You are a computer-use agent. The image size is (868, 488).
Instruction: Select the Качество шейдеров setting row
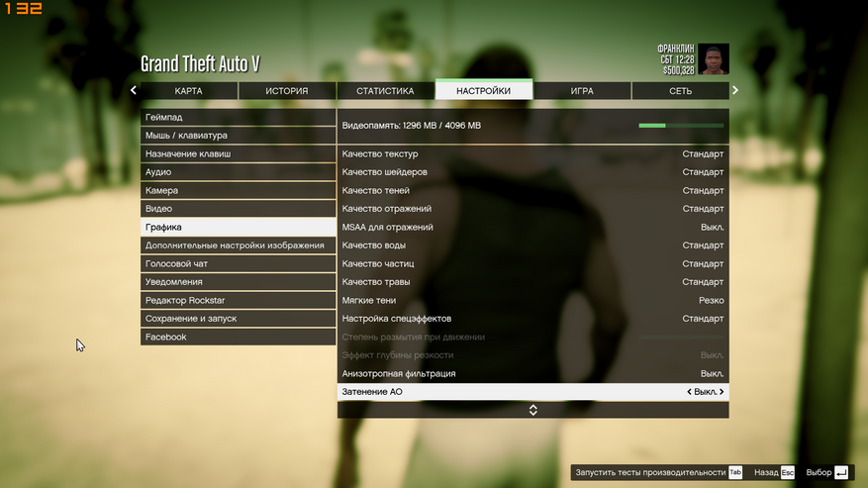point(533,171)
